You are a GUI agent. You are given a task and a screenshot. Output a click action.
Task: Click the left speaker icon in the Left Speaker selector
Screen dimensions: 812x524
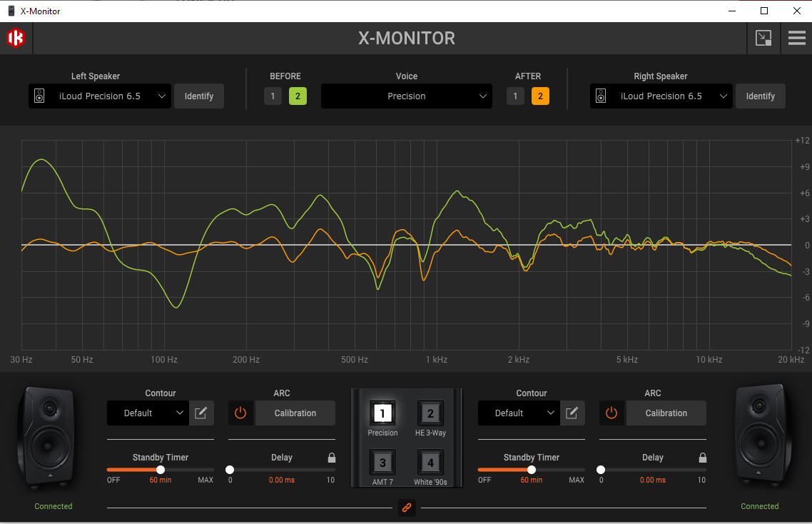tap(39, 96)
